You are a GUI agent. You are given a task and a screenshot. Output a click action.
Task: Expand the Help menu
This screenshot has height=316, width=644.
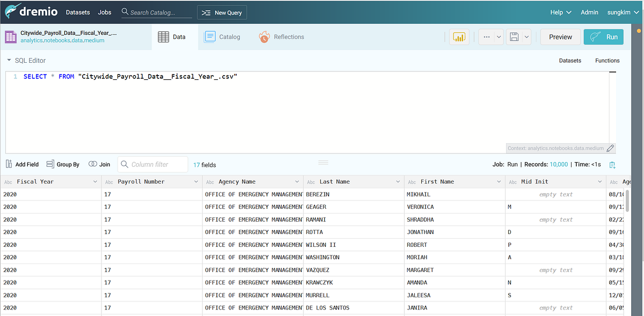click(560, 12)
